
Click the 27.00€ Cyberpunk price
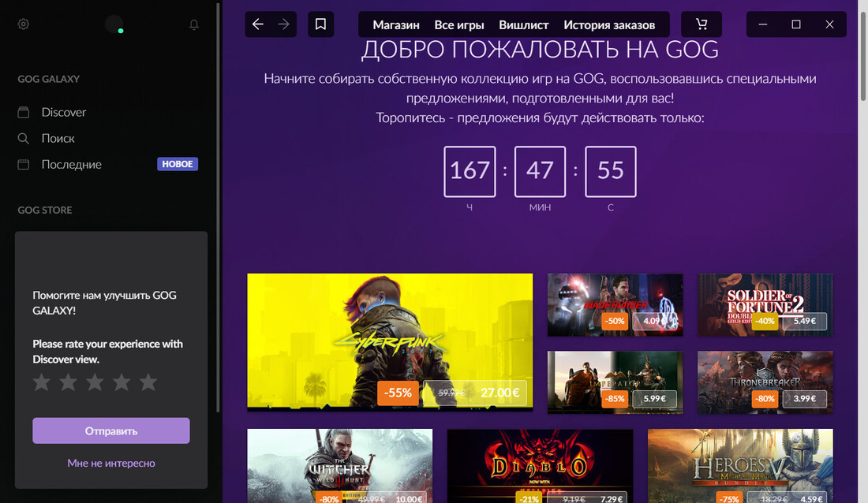(x=499, y=393)
